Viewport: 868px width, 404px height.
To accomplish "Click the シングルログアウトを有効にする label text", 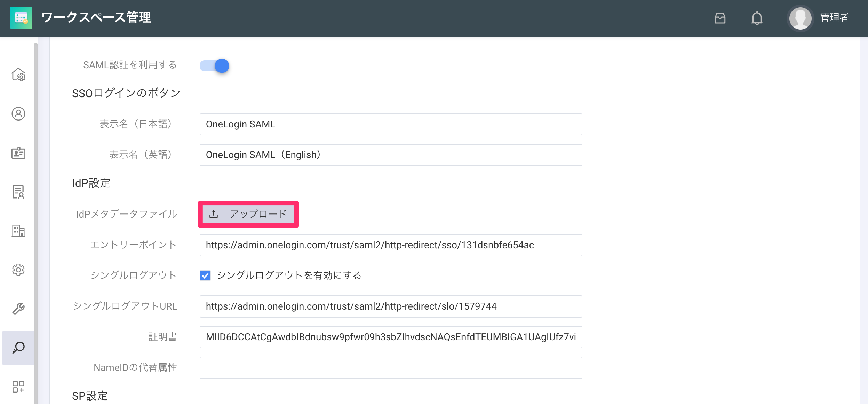I will pyautogui.click(x=289, y=275).
